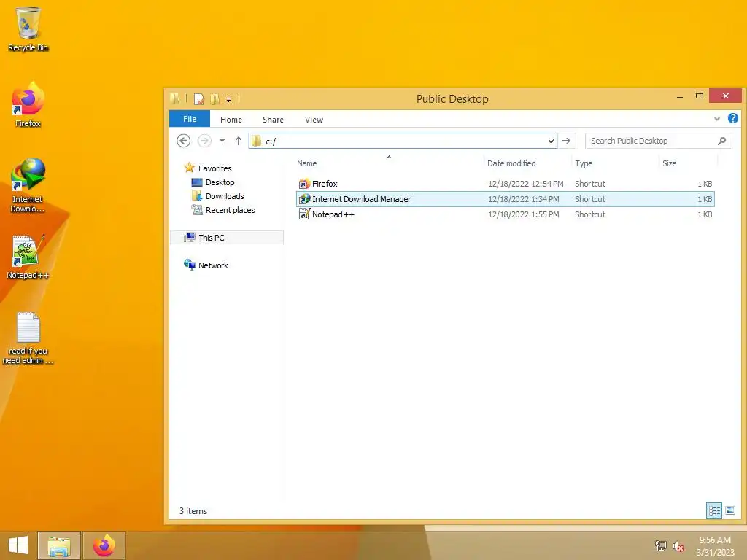Image resolution: width=747 pixels, height=560 pixels.
Task: Click the 12/18/2022 1:55 PM date cell
Action: [x=524, y=214]
